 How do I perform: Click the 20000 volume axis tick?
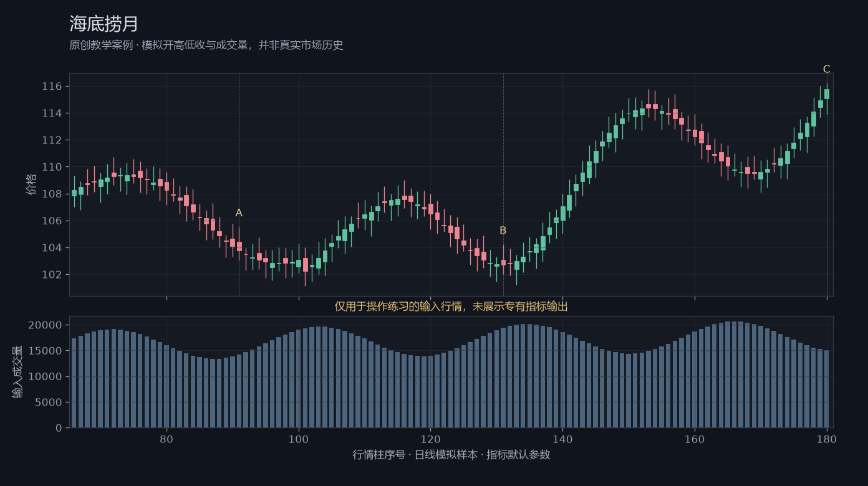[x=46, y=325]
